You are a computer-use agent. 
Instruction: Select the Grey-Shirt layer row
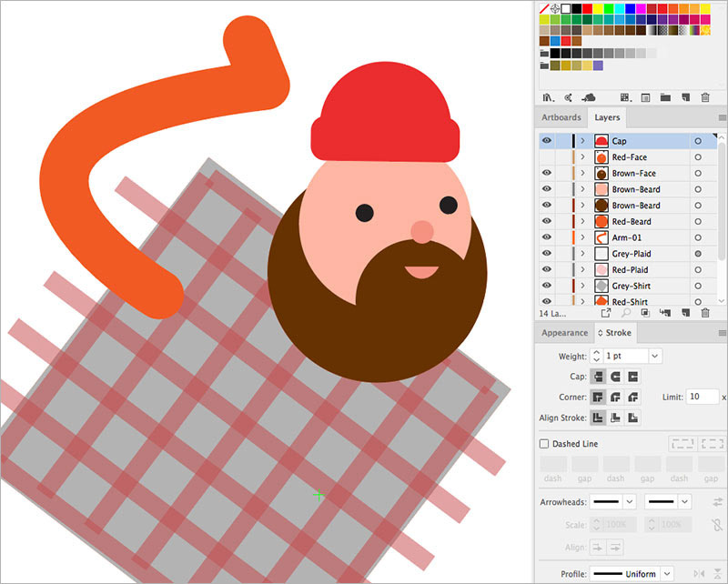coord(628,286)
